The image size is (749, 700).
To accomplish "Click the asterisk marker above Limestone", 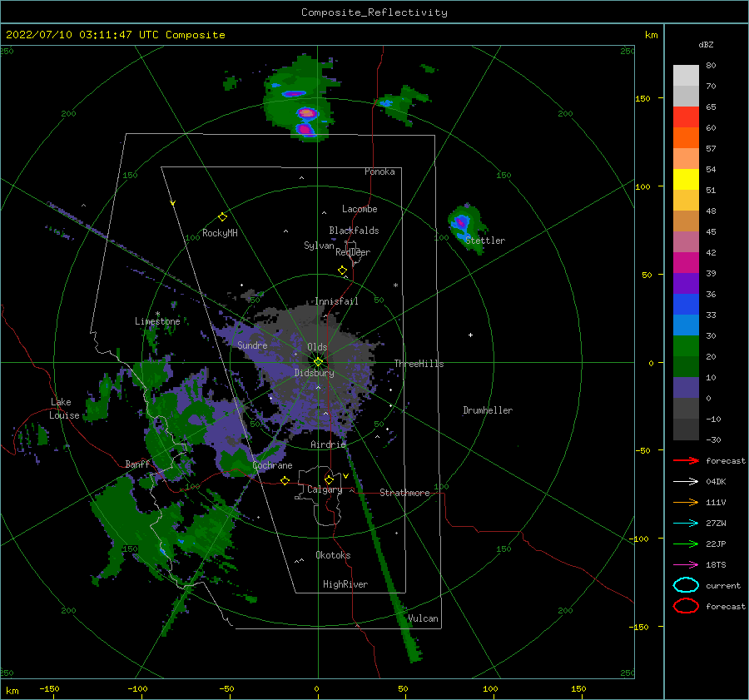I will 157,314.
